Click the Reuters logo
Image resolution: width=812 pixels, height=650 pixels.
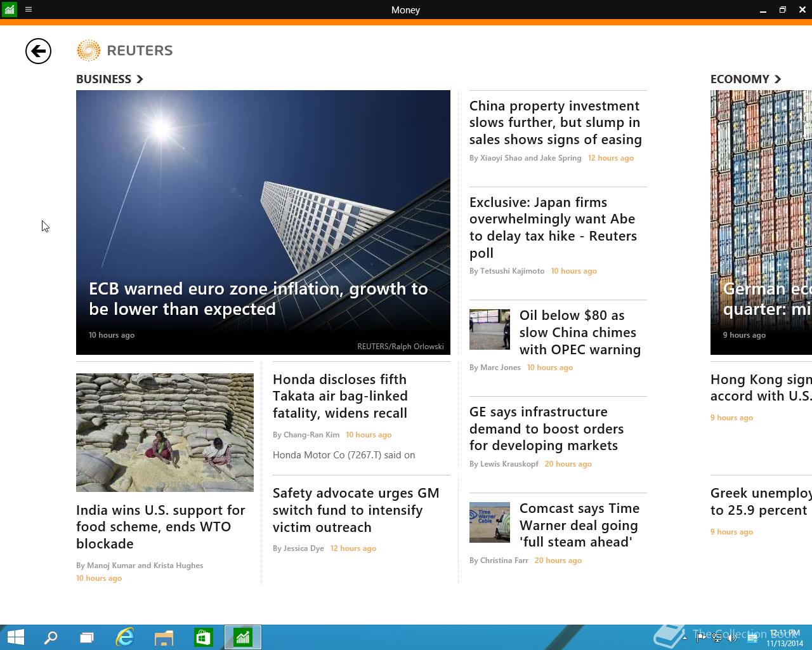click(x=124, y=50)
